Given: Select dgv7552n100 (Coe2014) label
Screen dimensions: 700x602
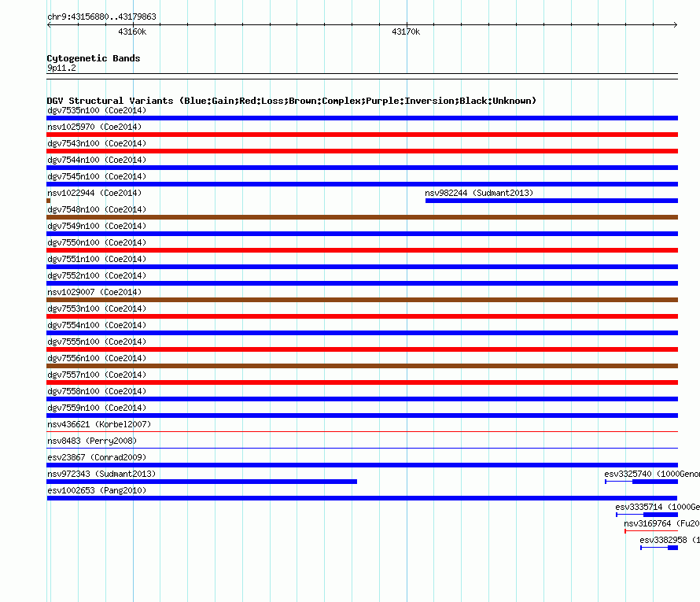Looking at the screenshot, I should pyautogui.click(x=97, y=275).
